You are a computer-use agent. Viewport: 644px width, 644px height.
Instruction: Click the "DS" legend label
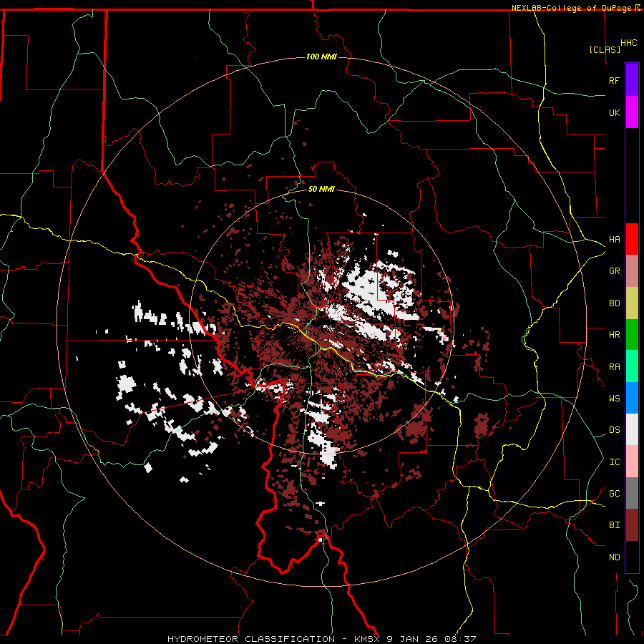point(614,430)
